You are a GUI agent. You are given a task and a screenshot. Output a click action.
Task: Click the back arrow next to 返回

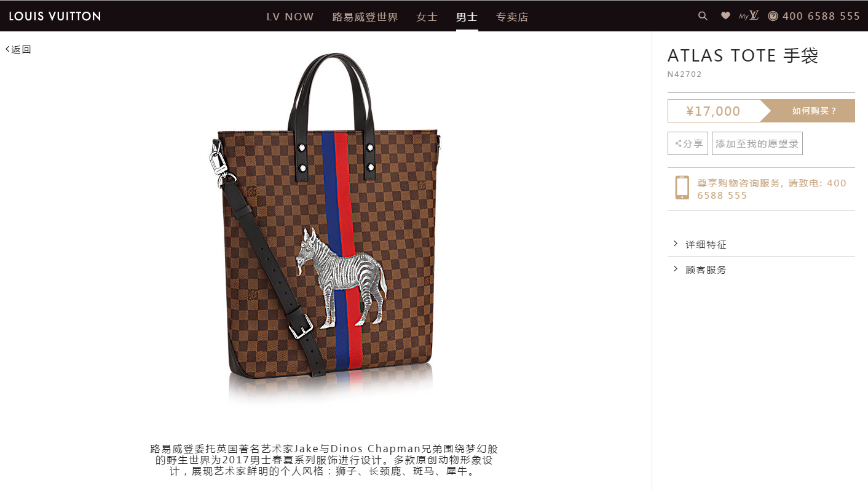tap(7, 49)
